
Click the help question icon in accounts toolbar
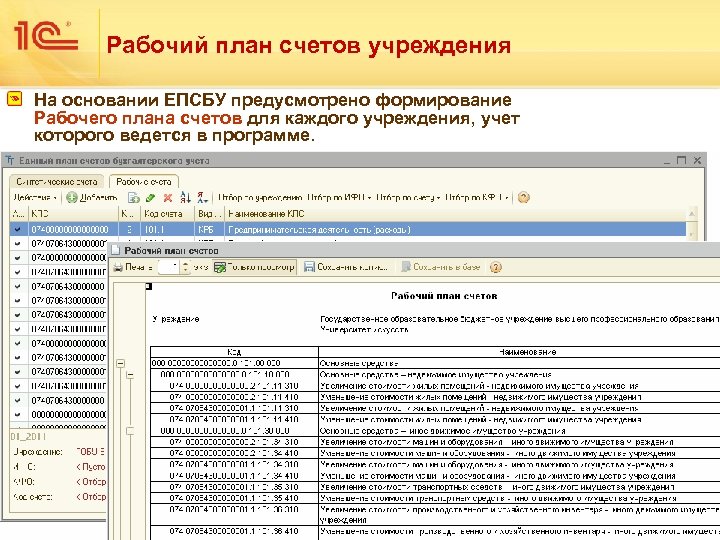523,198
